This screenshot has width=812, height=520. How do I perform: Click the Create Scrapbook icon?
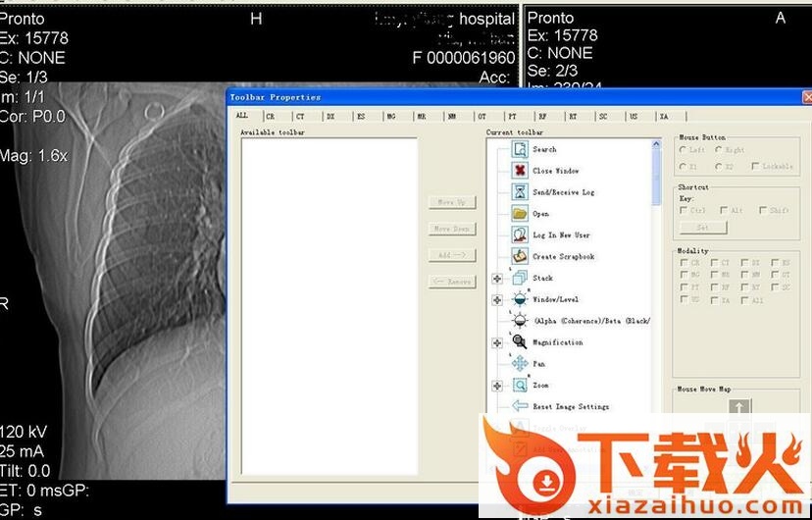(520, 257)
